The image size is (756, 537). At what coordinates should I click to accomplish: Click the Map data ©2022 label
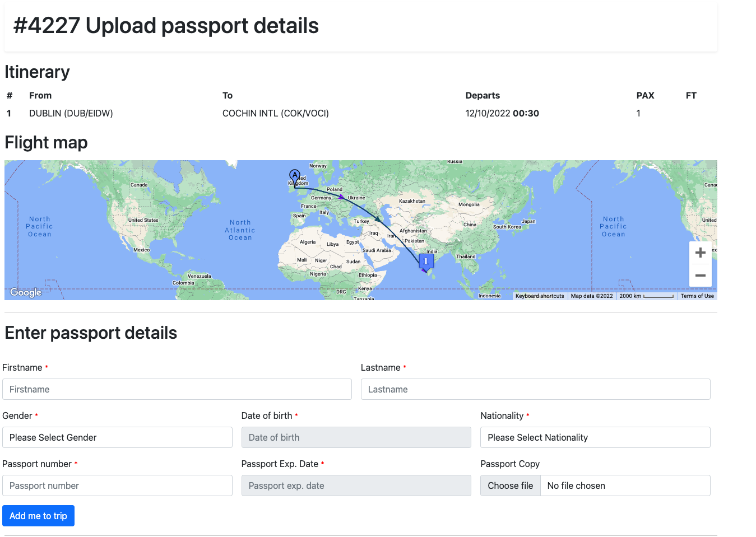[591, 296]
